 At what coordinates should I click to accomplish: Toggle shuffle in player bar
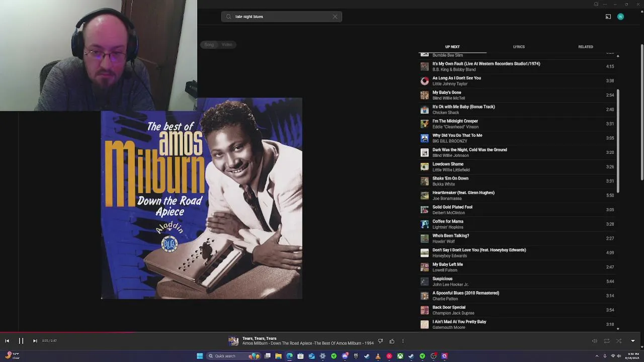coord(619,341)
